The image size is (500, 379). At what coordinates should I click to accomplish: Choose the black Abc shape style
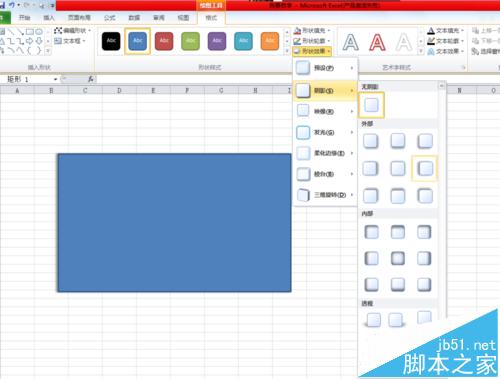coord(111,41)
